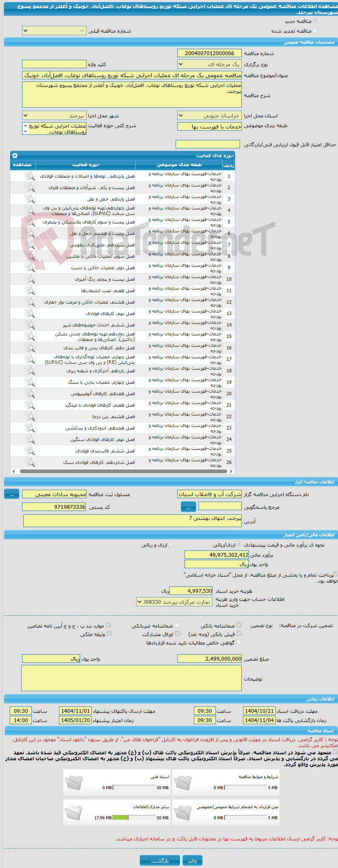Open the folder icon for اسناد فنی
Screen dimensions: 338x868
click(73, 783)
